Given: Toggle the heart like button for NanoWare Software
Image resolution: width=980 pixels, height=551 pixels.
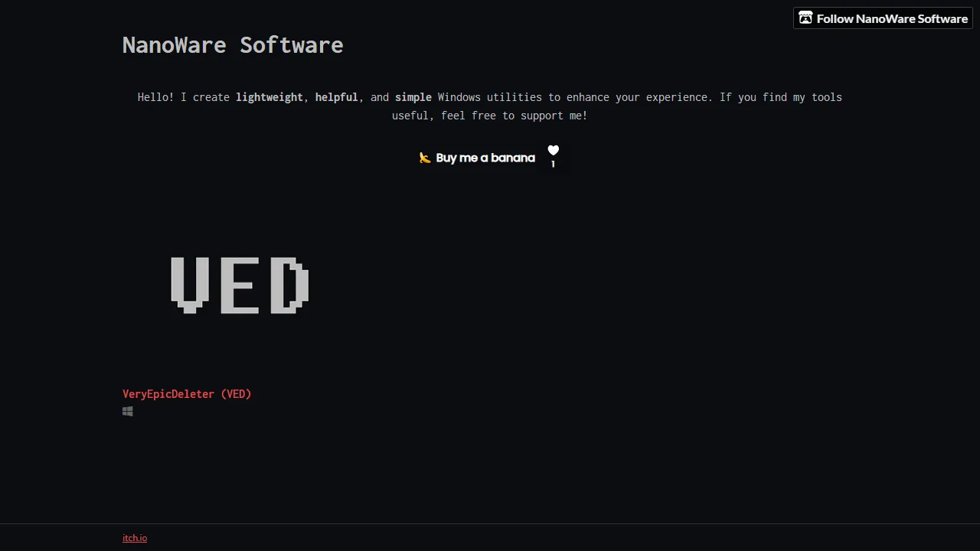Looking at the screenshot, I should click(553, 150).
